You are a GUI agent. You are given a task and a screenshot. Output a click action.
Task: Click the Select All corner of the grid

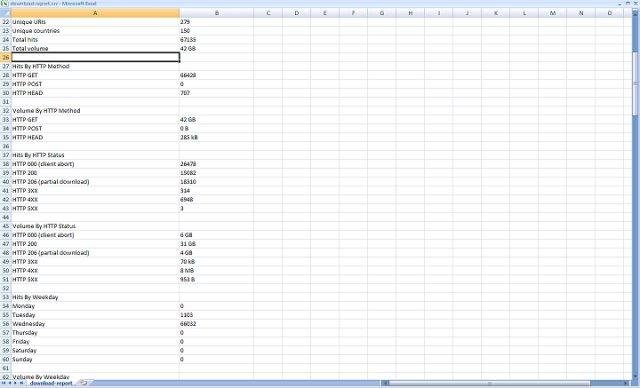[5, 13]
